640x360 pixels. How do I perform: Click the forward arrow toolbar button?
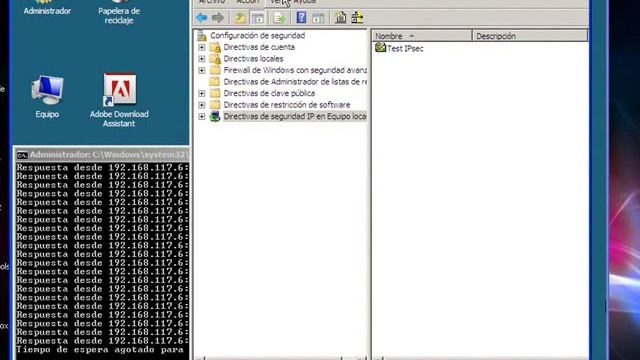[x=218, y=18]
